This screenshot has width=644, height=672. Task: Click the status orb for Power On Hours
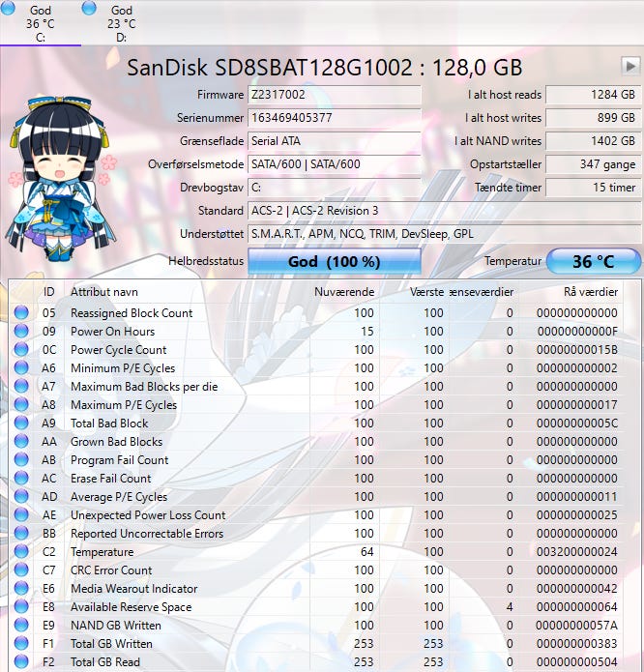click(x=21, y=331)
